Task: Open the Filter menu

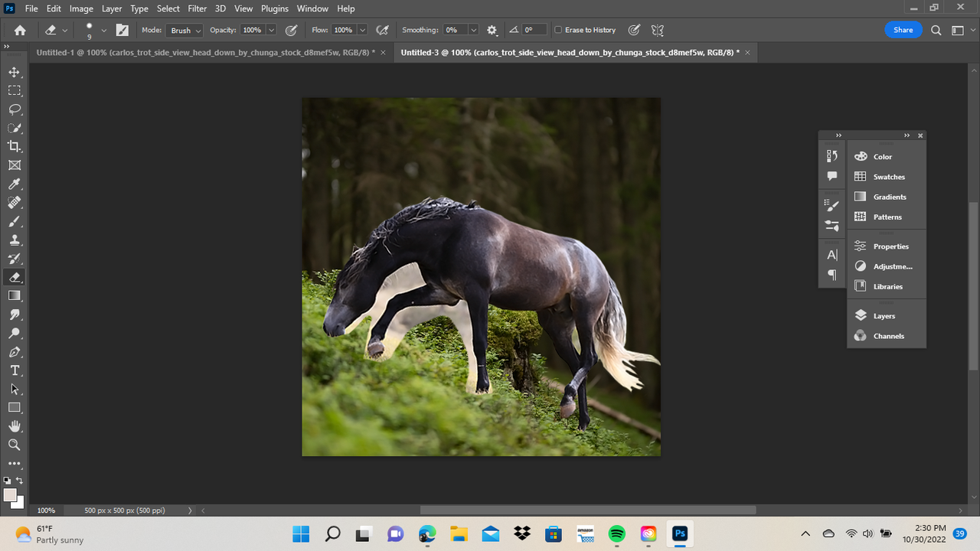Action: (x=198, y=8)
